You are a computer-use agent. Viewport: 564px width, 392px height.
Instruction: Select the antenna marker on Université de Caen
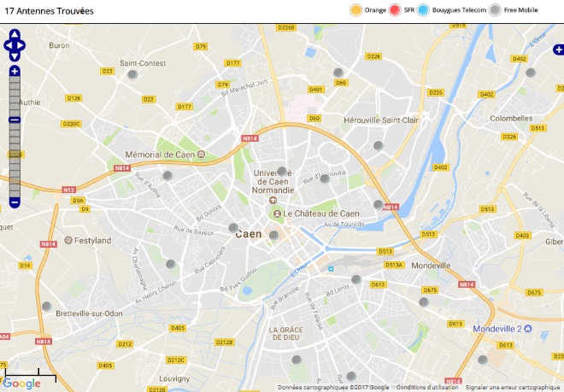[x=282, y=171]
